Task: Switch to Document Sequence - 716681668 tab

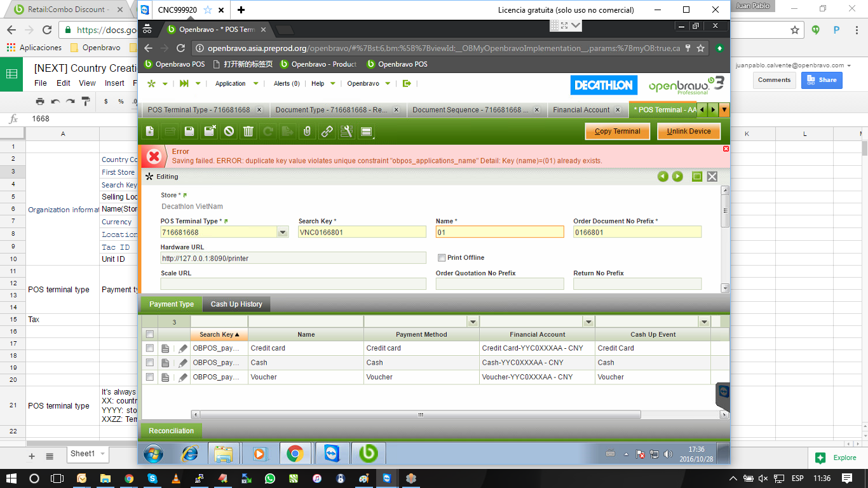Action: click(477, 110)
